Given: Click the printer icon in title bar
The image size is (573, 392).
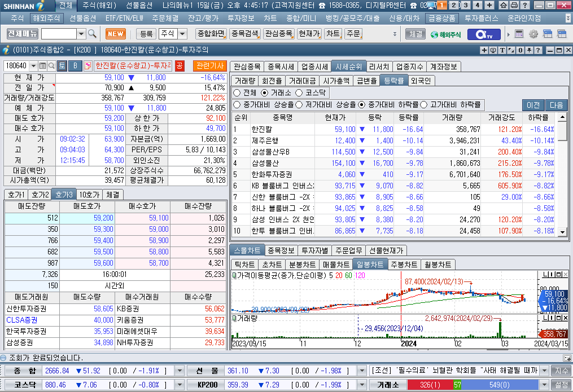Looking at the screenshot, I should coord(514,5).
